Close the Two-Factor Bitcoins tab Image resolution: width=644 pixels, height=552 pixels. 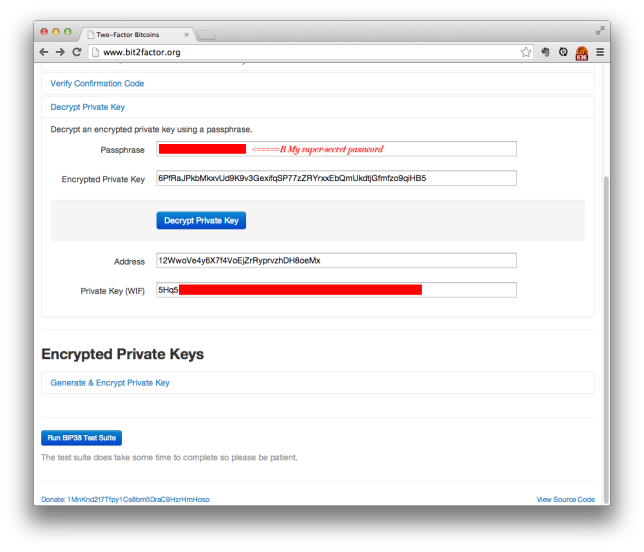coord(186,35)
